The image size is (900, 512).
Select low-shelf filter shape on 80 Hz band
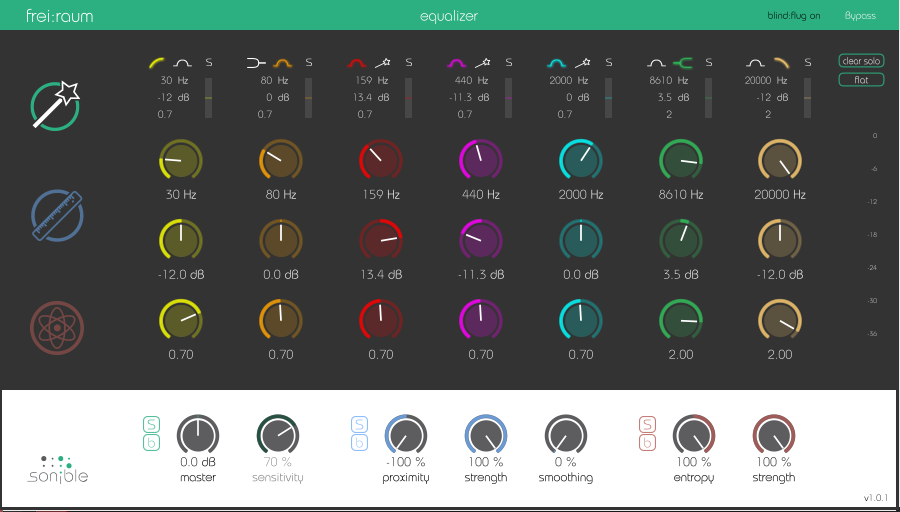tap(256, 62)
